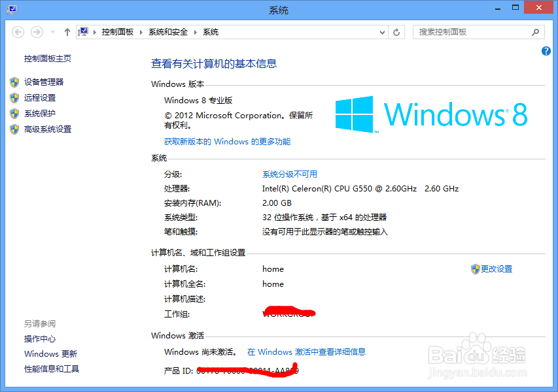Maximize the 系统 window
558x392 pixels.
click(x=515, y=7)
